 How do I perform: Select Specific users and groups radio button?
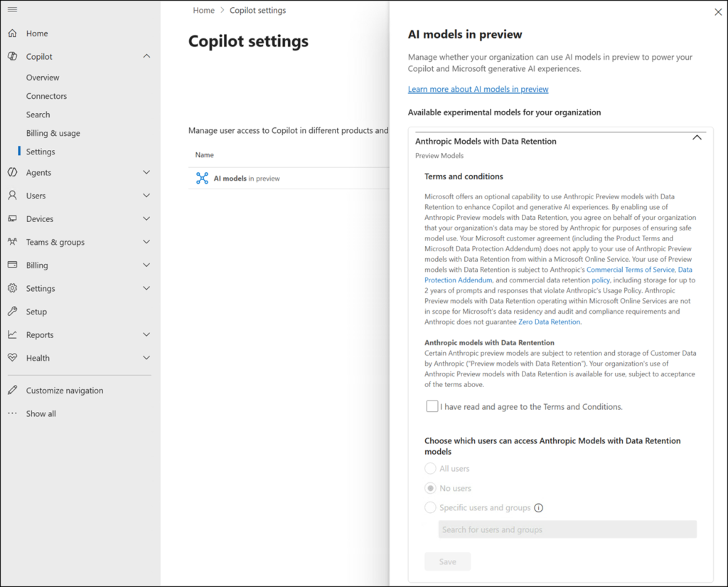(x=430, y=507)
